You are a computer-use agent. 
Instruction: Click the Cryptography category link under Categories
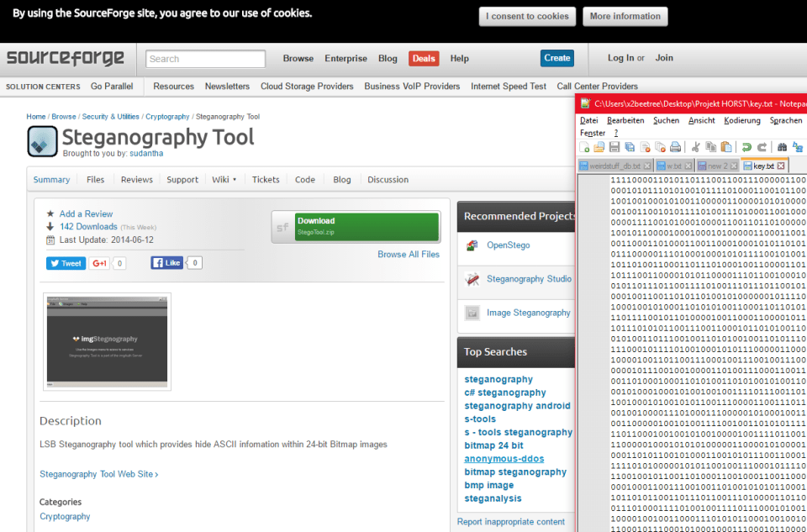click(65, 516)
